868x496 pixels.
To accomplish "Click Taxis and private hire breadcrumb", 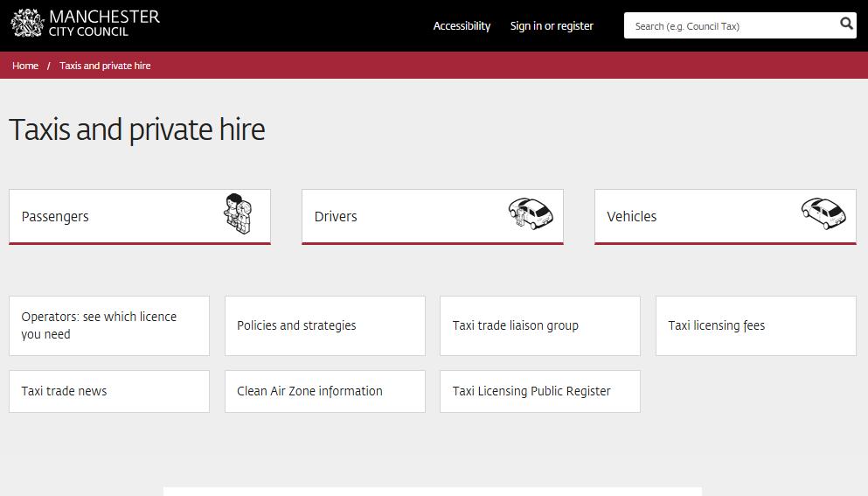I will click(x=105, y=66).
